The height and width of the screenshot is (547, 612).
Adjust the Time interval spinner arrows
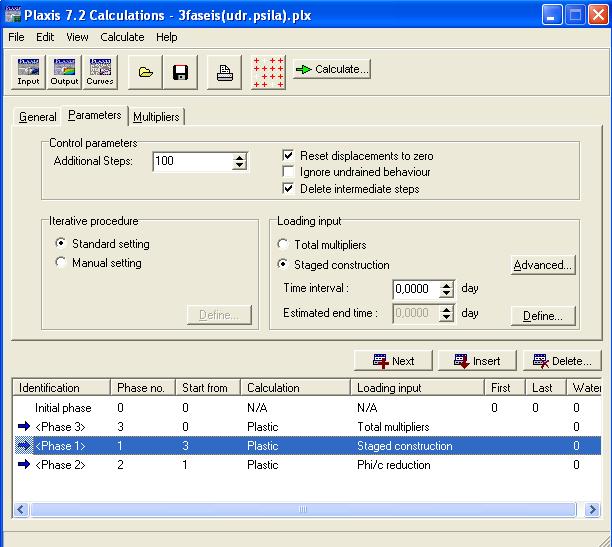[446, 289]
